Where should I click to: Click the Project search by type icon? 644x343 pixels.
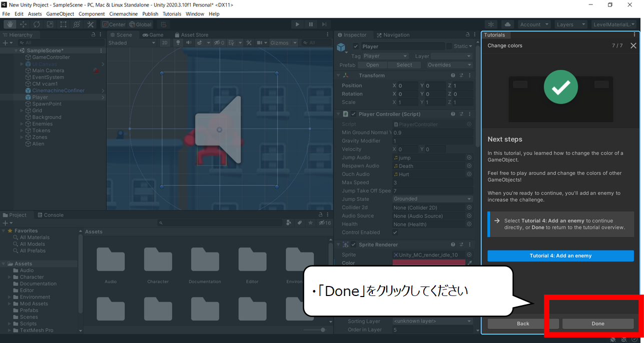(x=289, y=222)
